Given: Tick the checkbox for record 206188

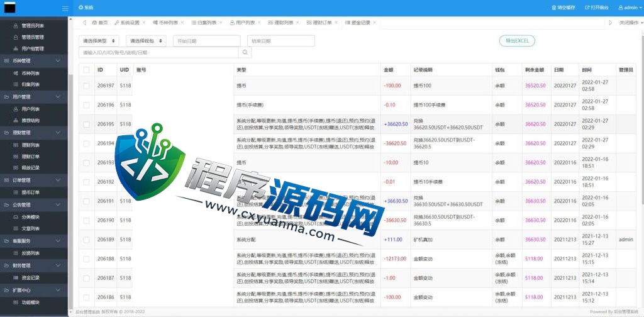Looking at the screenshot, I should (86, 259).
